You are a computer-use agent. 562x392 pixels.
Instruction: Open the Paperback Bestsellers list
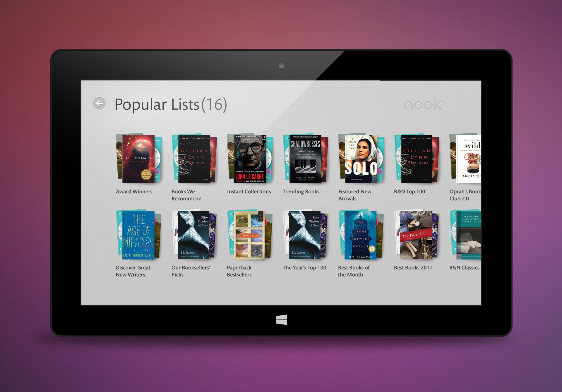[x=239, y=271]
